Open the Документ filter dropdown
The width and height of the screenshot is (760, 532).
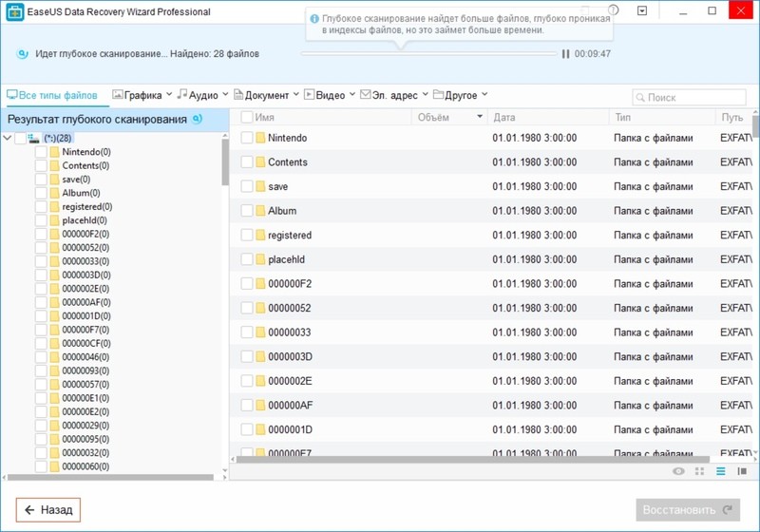295,95
